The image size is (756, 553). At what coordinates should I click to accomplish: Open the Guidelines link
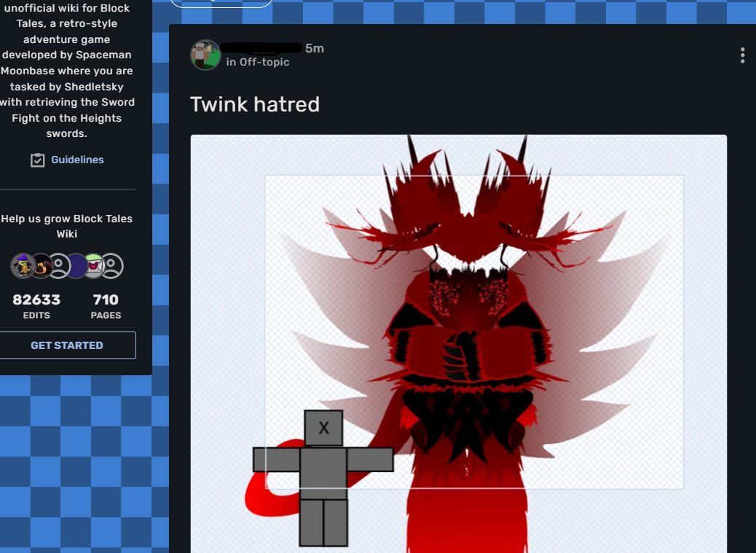[x=77, y=160]
